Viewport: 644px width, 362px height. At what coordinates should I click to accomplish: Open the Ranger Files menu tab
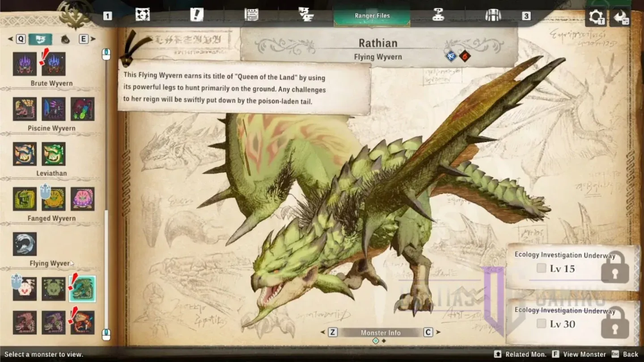click(372, 15)
